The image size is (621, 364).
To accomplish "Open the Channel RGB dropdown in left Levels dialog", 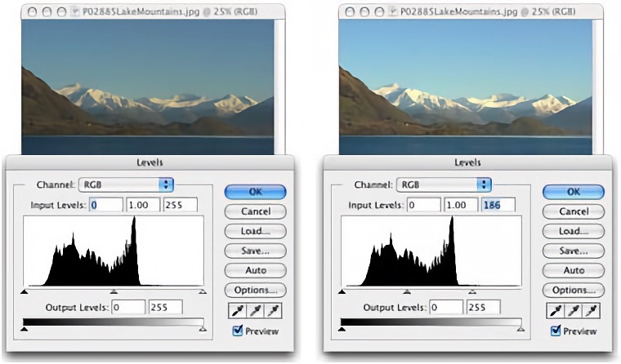I will pyautogui.click(x=127, y=184).
